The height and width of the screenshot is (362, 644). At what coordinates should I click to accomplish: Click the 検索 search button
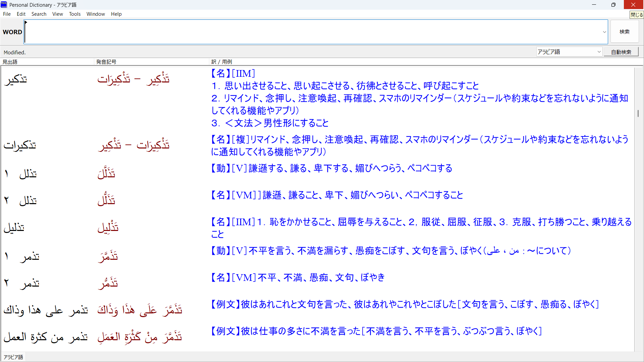(x=625, y=31)
